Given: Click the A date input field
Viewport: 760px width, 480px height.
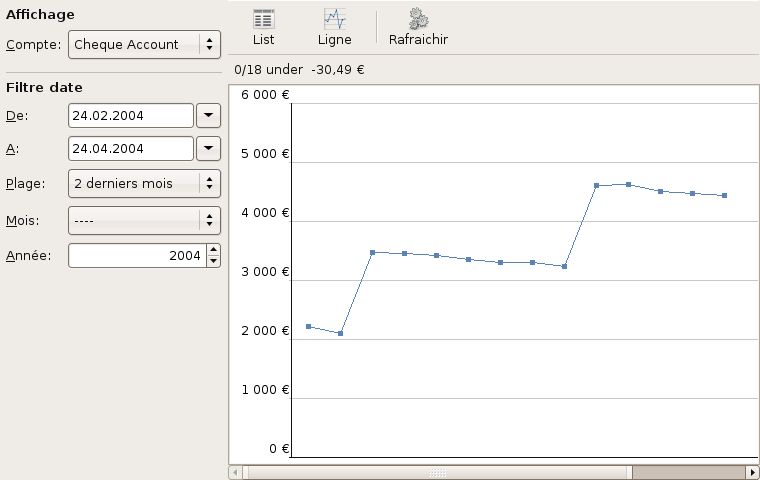Looking at the screenshot, I should click(130, 149).
